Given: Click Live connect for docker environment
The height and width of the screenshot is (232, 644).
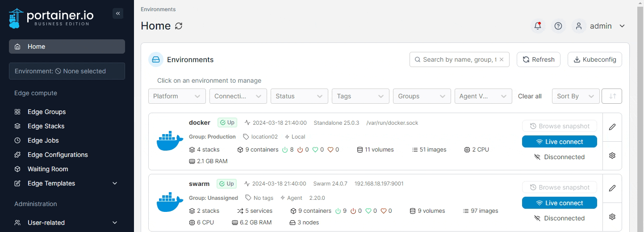Looking at the screenshot, I should coord(559,142).
